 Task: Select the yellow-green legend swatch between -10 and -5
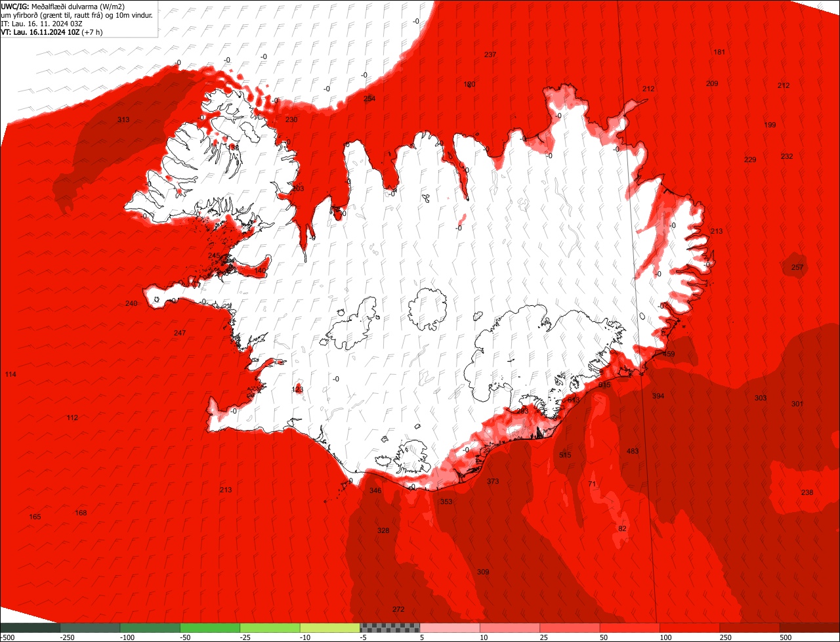coord(330,628)
